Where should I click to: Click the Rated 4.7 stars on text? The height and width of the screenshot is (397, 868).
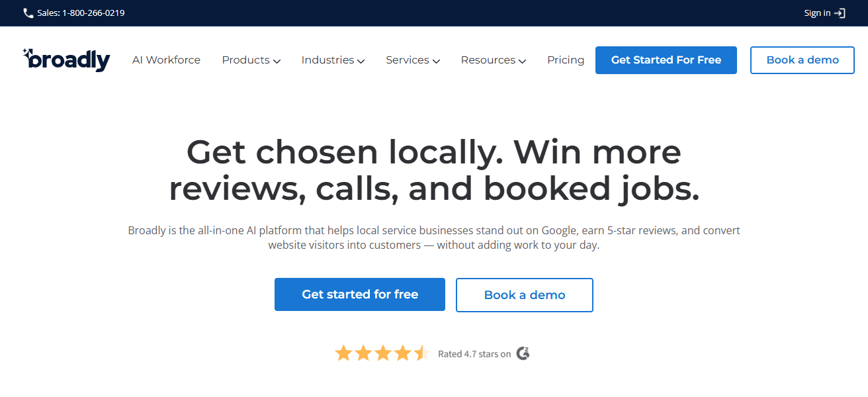(474, 354)
